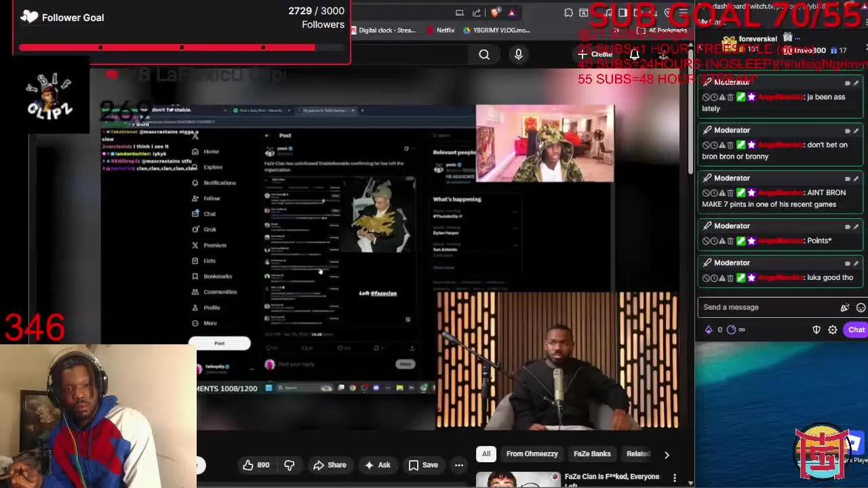Send message with purple Chat button
Viewport: 868px width, 488px height.
coord(856,330)
